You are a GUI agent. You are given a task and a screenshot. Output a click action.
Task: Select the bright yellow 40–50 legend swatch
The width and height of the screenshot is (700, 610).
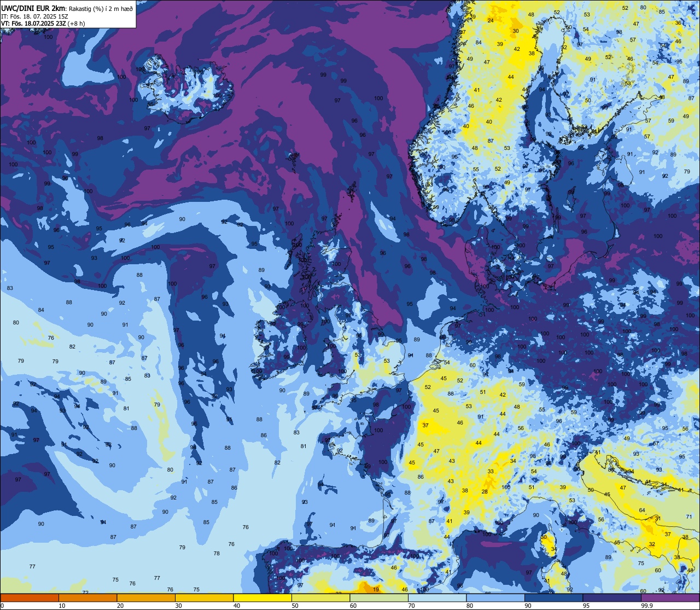[262, 597]
